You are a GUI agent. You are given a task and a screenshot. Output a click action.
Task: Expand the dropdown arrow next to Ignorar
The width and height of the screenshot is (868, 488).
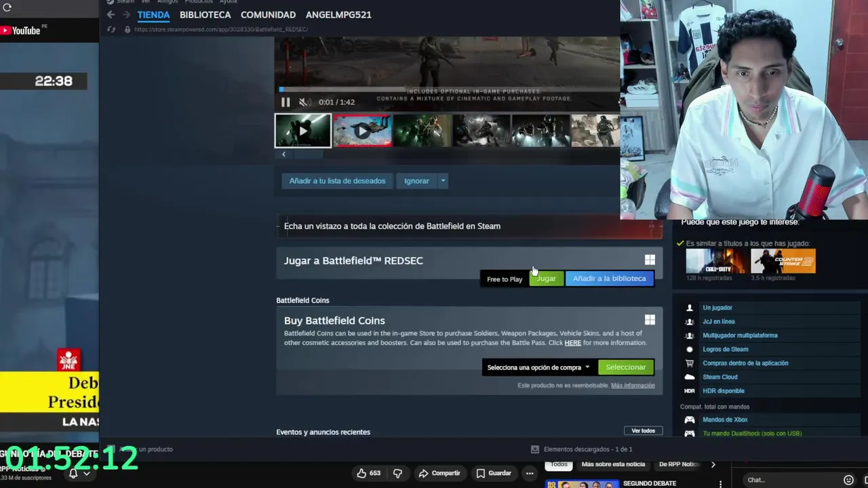443,181
